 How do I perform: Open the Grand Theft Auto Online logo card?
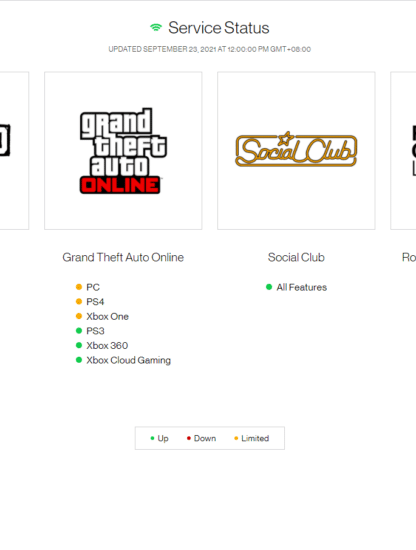click(123, 151)
